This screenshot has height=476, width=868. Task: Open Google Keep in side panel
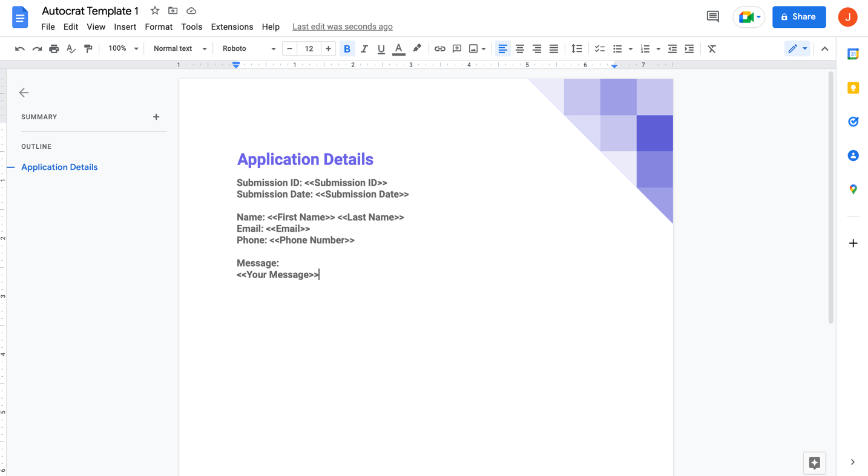point(853,88)
